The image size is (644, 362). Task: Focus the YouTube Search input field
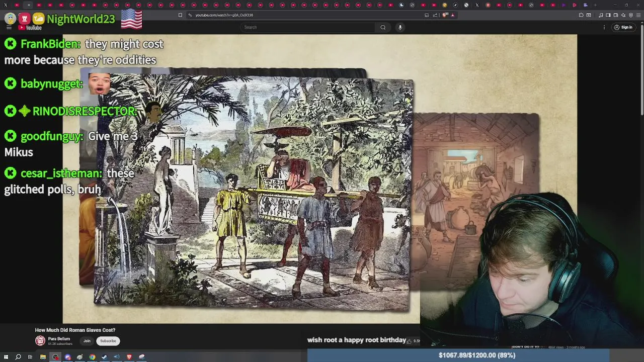[307, 27]
